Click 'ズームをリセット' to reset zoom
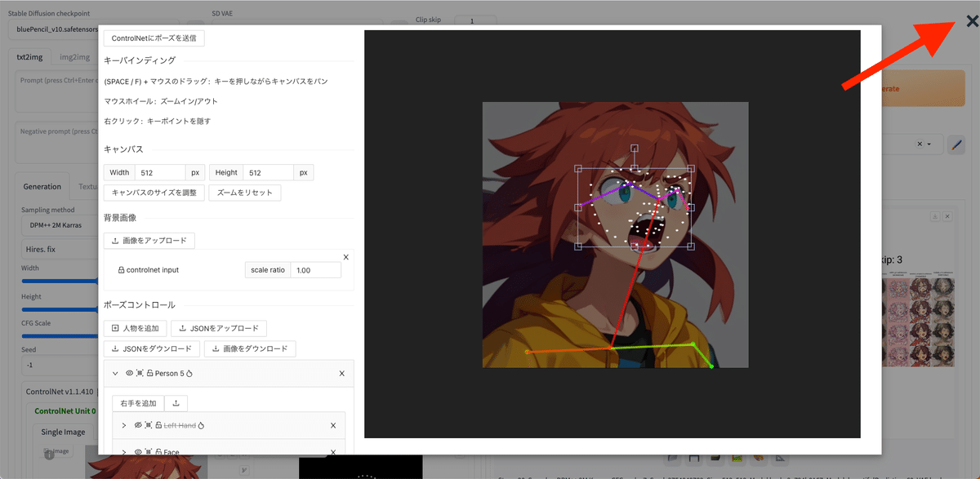 point(245,193)
